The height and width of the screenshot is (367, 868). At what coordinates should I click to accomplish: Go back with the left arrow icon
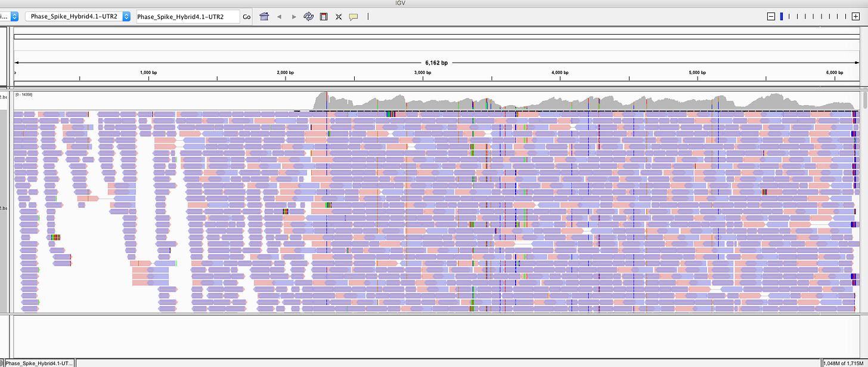279,17
